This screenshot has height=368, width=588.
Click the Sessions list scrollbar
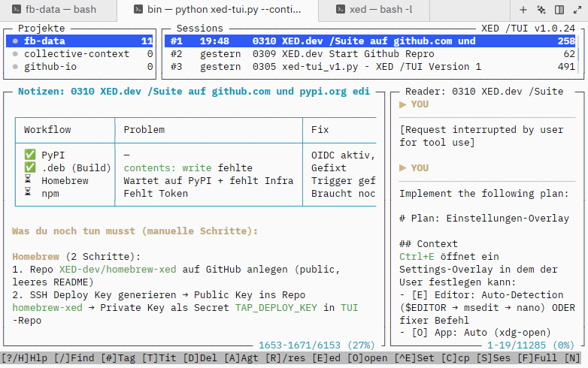click(579, 54)
